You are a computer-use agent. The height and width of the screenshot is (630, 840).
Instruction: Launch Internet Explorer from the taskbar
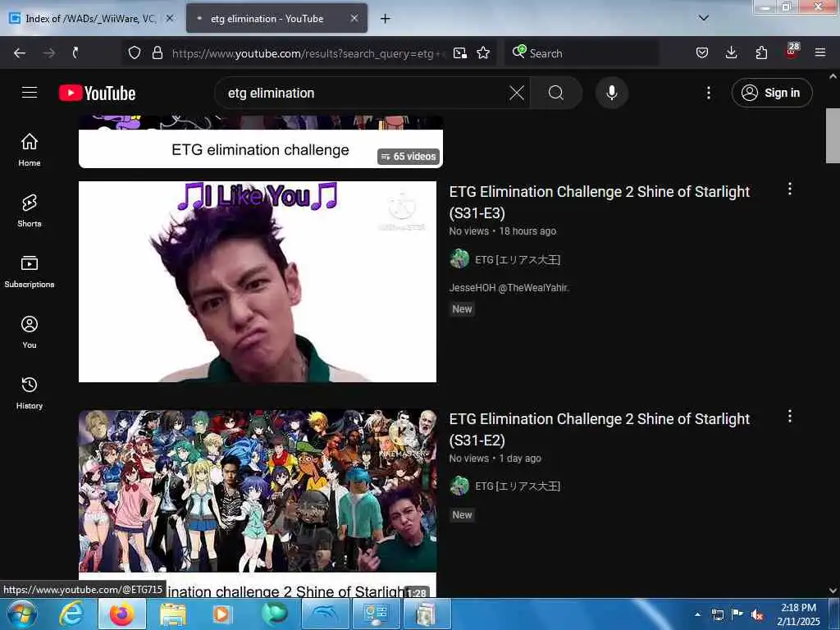(x=71, y=614)
